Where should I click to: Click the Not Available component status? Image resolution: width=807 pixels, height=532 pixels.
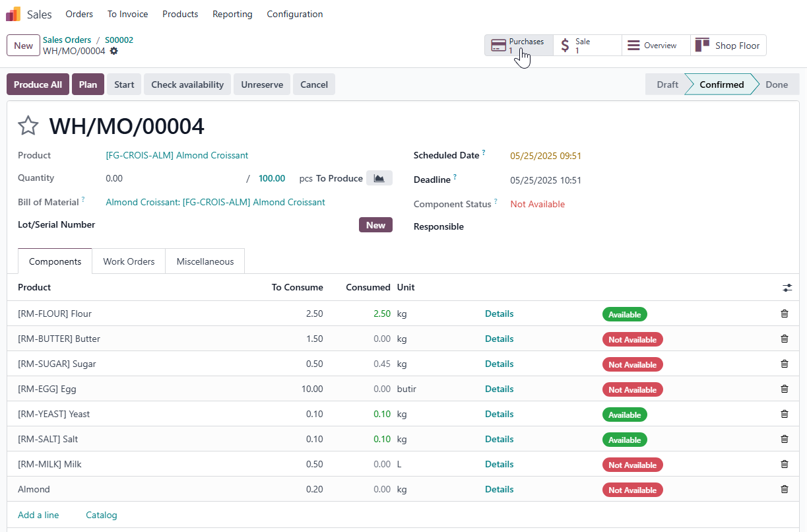pos(538,204)
